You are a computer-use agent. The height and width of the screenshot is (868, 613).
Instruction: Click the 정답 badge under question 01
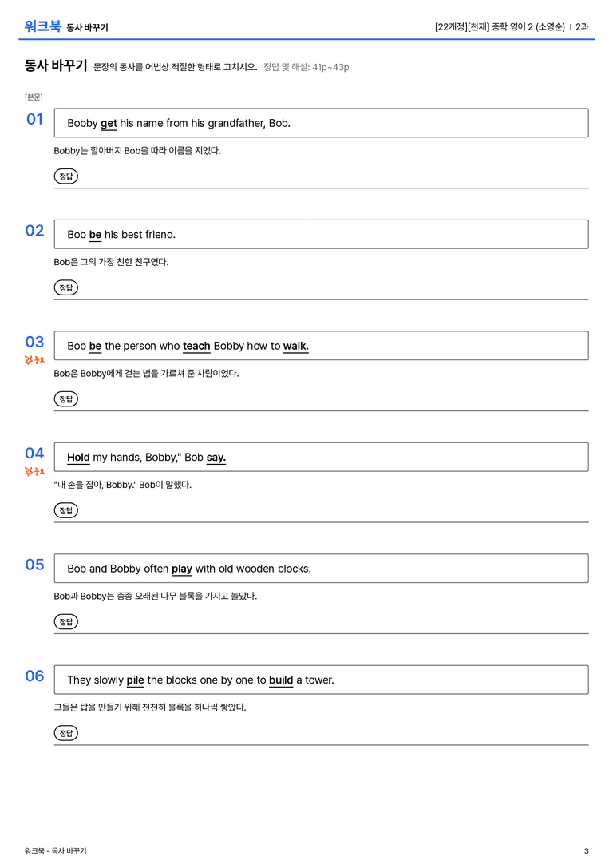pos(65,176)
